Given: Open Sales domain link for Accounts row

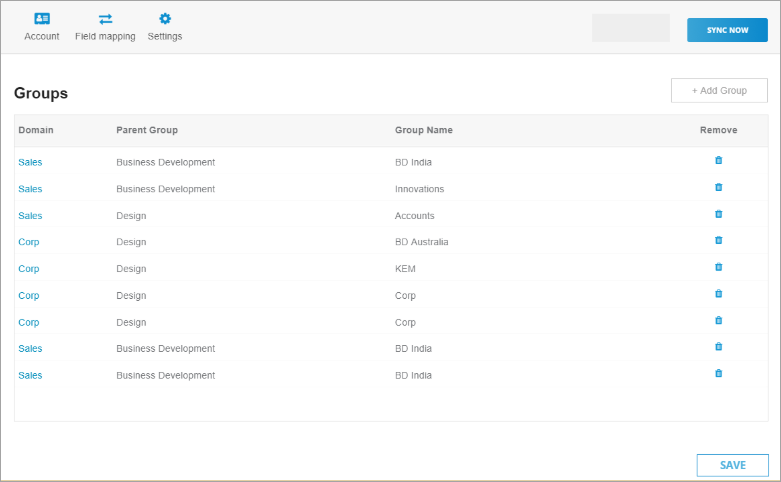Looking at the screenshot, I should [30, 216].
